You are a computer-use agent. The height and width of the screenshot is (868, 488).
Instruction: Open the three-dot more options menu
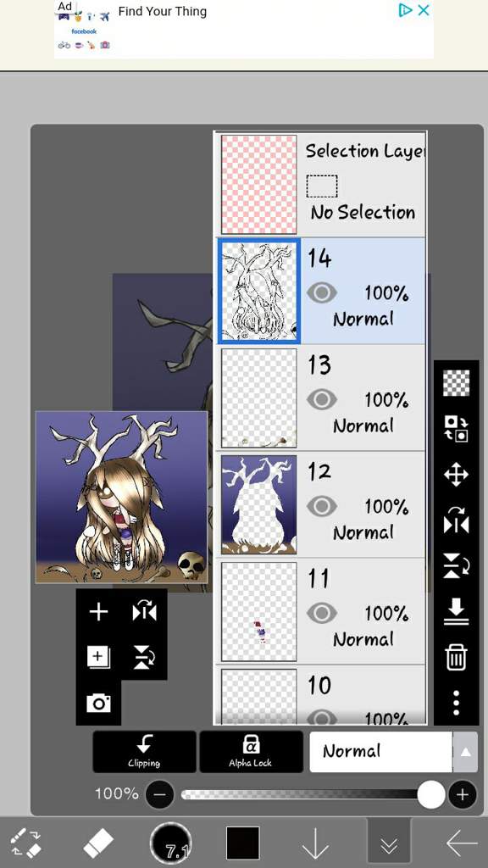tap(456, 702)
